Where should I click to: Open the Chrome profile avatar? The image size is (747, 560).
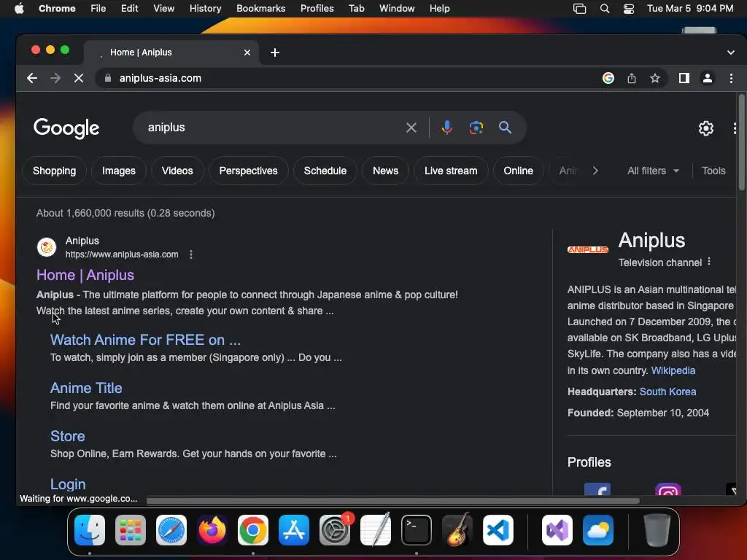point(708,78)
